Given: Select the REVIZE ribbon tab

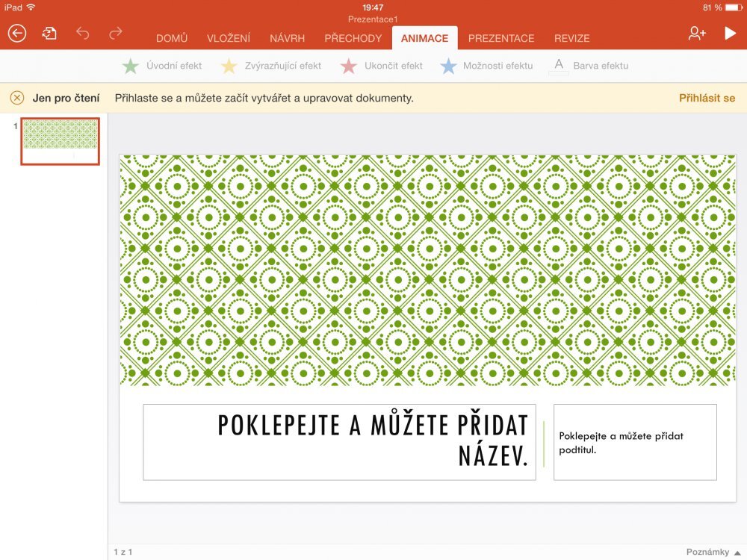Looking at the screenshot, I should [x=571, y=38].
